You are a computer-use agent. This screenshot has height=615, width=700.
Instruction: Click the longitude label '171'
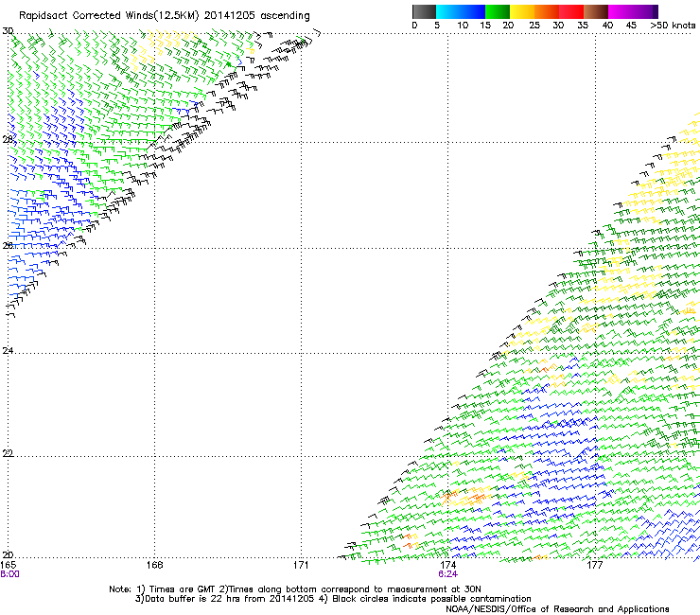pyautogui.click(x=301, y=565)
